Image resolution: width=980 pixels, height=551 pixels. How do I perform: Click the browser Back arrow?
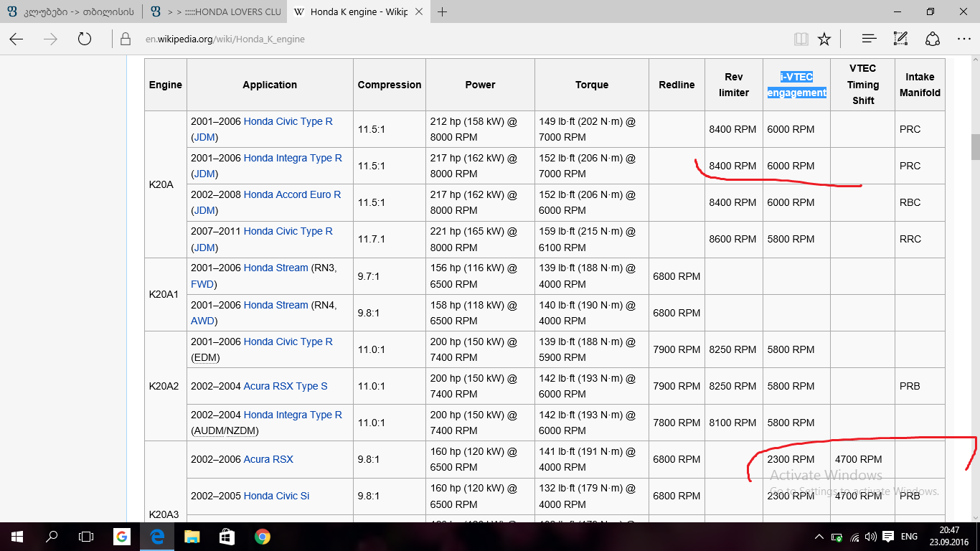tap(17, 39)
